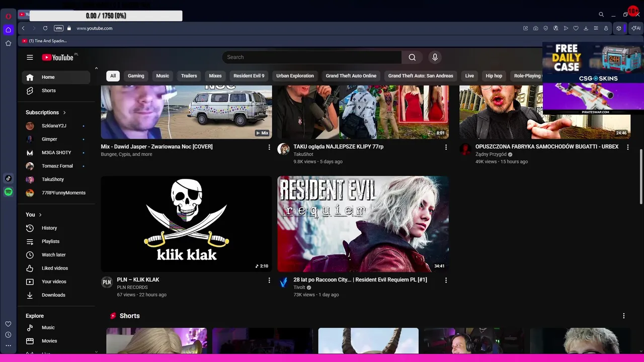Select the Resident Evil 9 chip
This screenshot has height=362, width=644.
pos(249,76)
